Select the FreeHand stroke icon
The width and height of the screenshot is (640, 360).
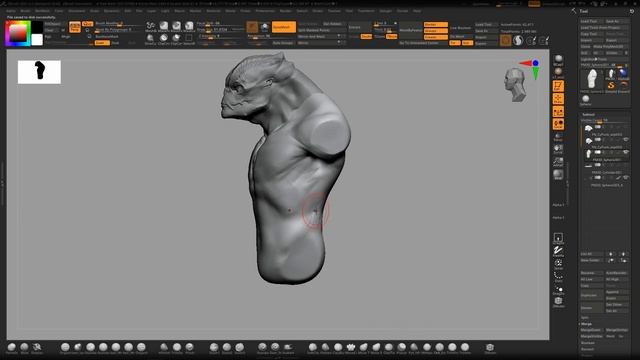coord(558,250)
